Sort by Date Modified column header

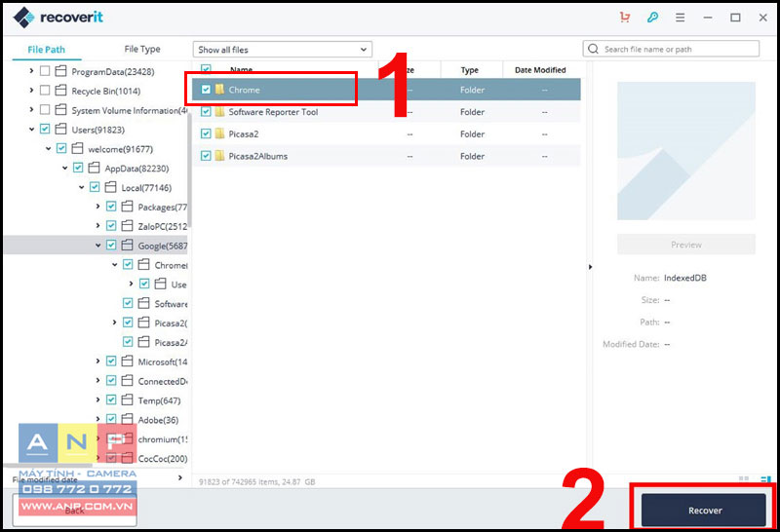(540, 70)
